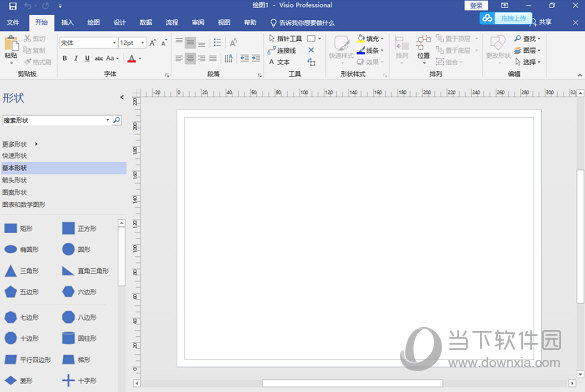Select the 指针工具 pointer tool
The height and width of the screenshot is (392, 585).
[285, 38]
